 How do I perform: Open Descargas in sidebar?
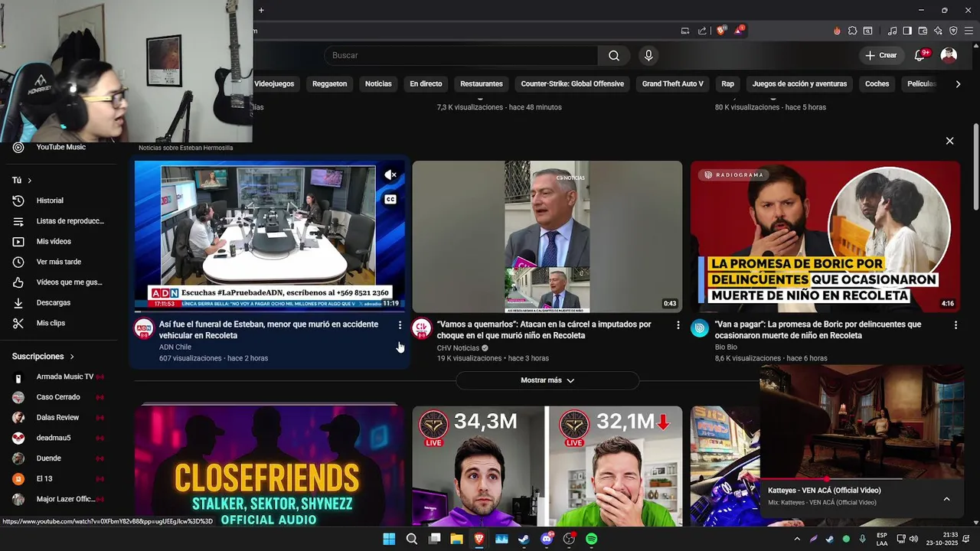(x=60, y=302)
